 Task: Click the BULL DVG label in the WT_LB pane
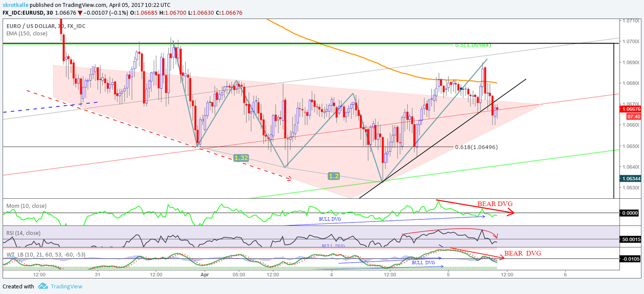tap(423, 263)
